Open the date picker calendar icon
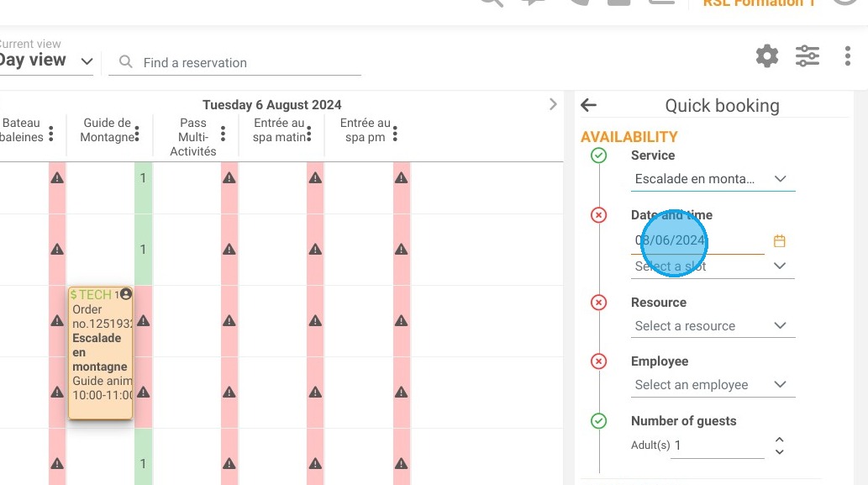The width and height of the screenshot is (868, 485). coord(780,241)
